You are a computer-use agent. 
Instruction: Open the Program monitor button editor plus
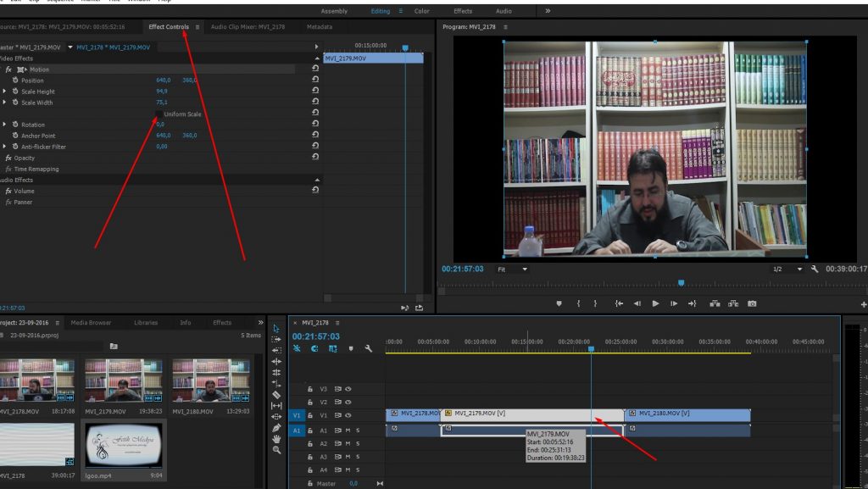coord(864,304)
